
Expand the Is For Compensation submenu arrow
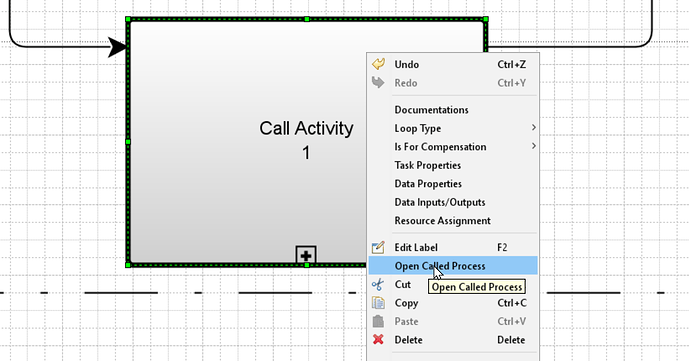pyautogui.click(x=533, y=146)
